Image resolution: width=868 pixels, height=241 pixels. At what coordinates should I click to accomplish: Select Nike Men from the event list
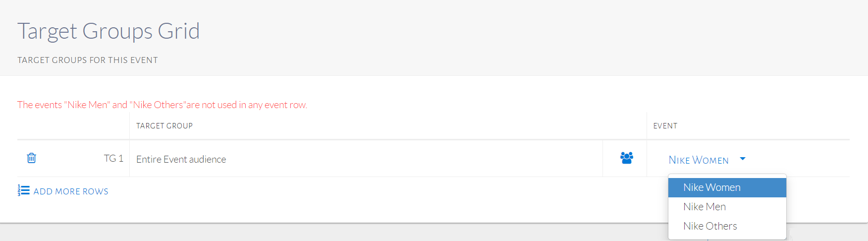tap(704, 207)
